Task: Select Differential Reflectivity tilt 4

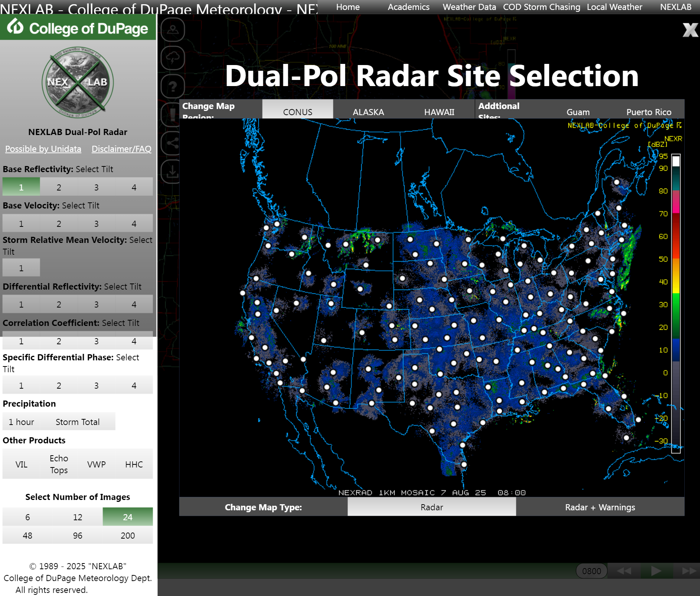Action: (x=134, y=304)
